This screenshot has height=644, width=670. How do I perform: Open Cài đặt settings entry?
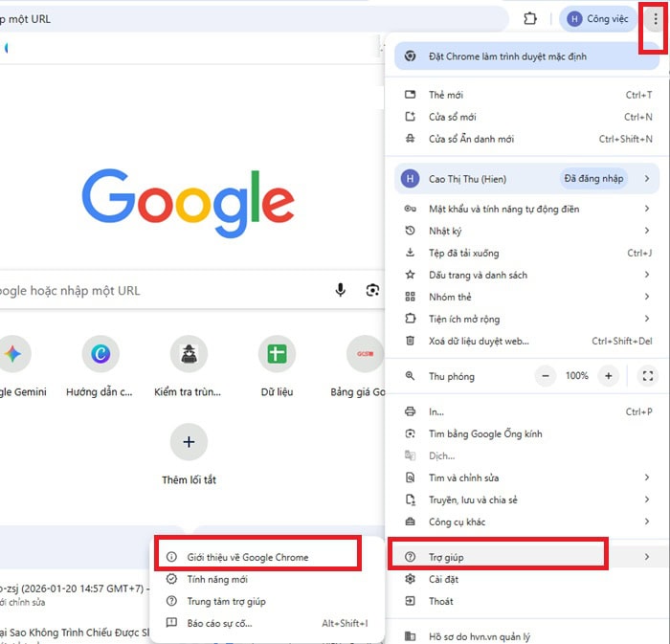(x=527, y=580)
